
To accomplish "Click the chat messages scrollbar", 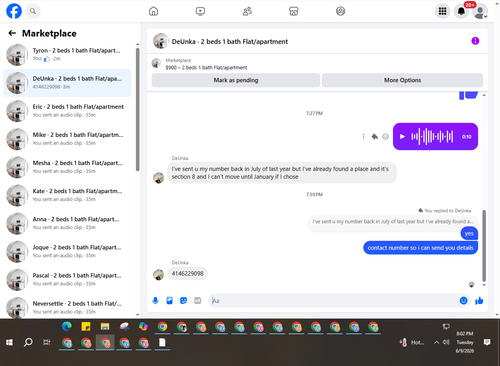I will pyautogui.click(x=484, y=246).
